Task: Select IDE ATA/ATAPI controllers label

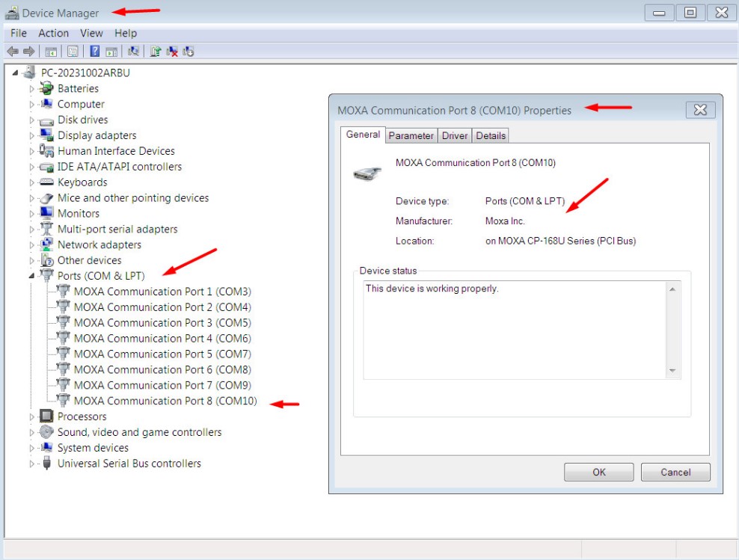Action: click(x=119, y=167)
